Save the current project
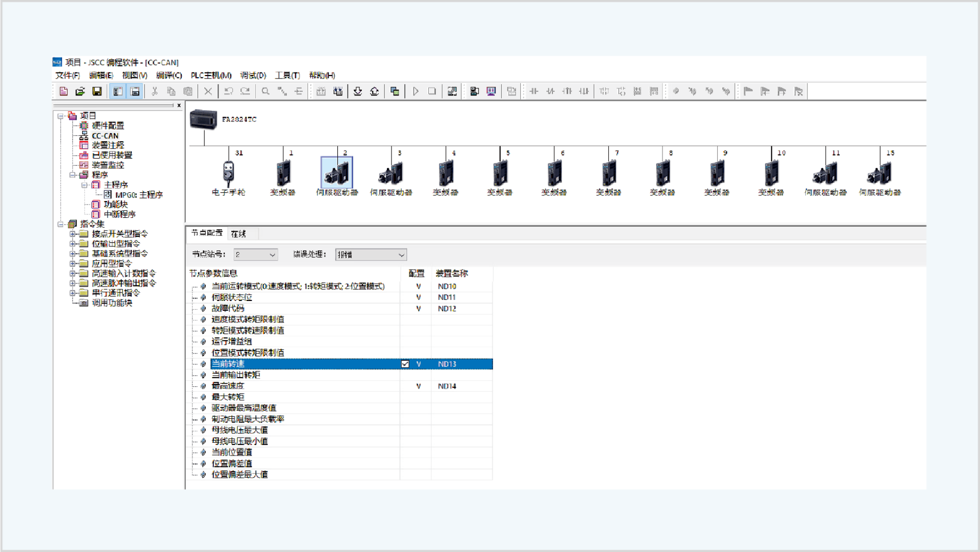The height and width of the screenshot is (552, 980). [97, 91]
